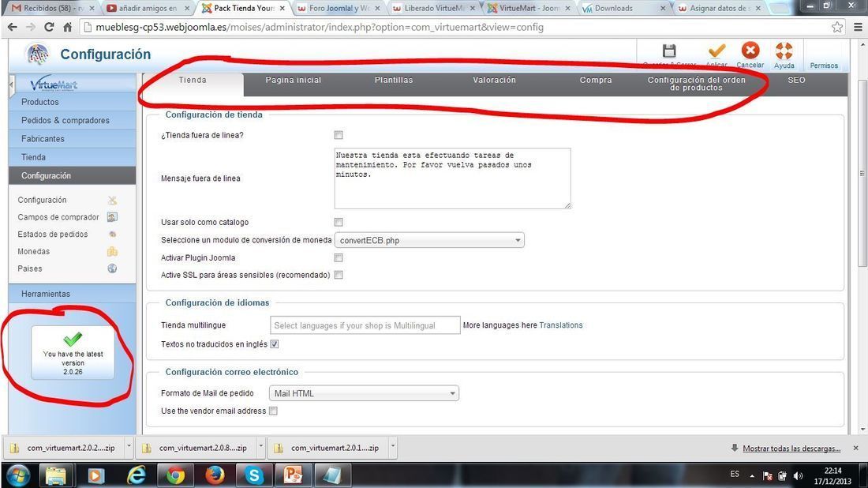The image size is (868, 488).
Task: Open the Windows Start button
Action: pos(17,476)
